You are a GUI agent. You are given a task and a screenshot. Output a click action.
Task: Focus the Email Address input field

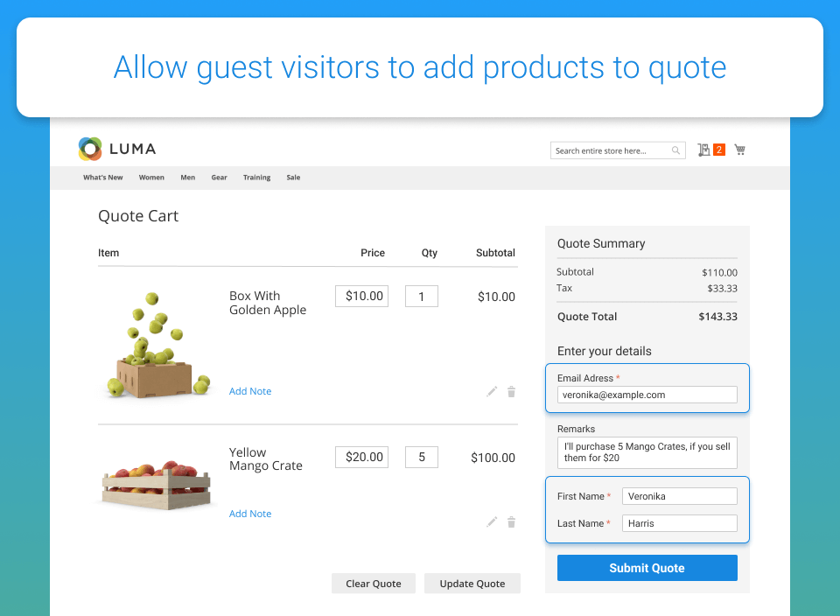click(x=647, y=395)
